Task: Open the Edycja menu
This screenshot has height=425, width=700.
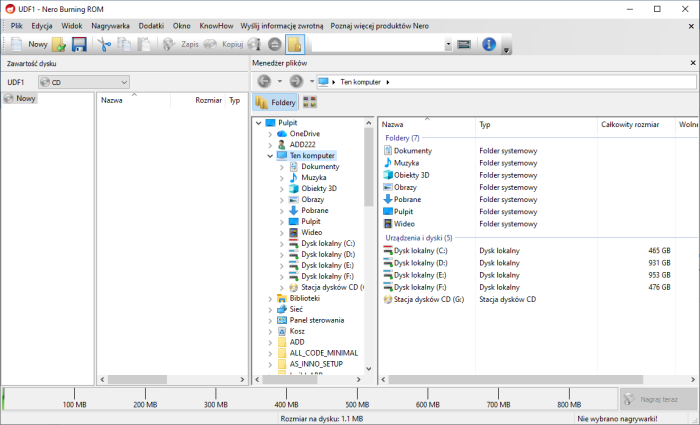Action: [x=42, y=26]
